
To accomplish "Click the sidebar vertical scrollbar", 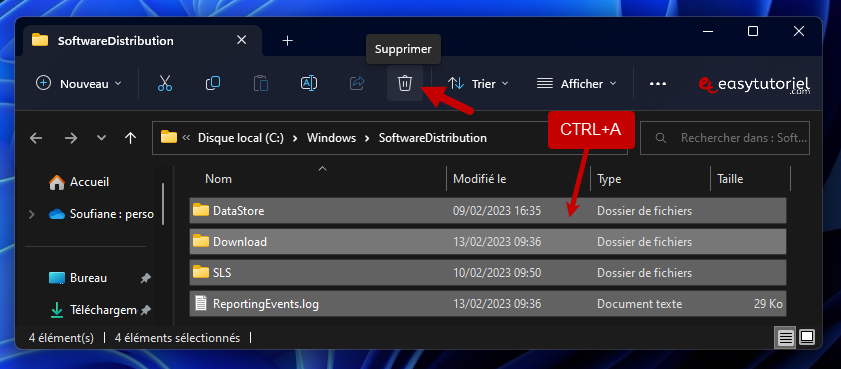I will (x=163, y=203).
